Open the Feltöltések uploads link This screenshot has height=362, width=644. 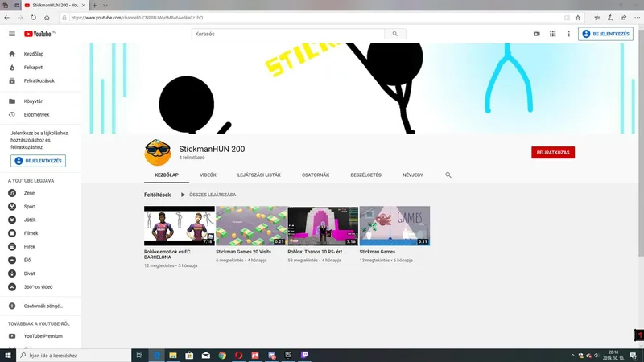coord(157,195)
